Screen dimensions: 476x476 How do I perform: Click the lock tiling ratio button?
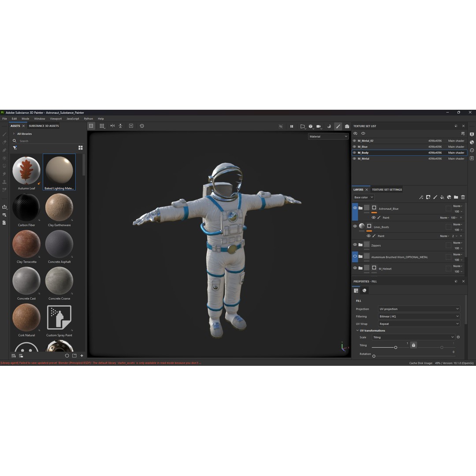[x=413, y=345]
